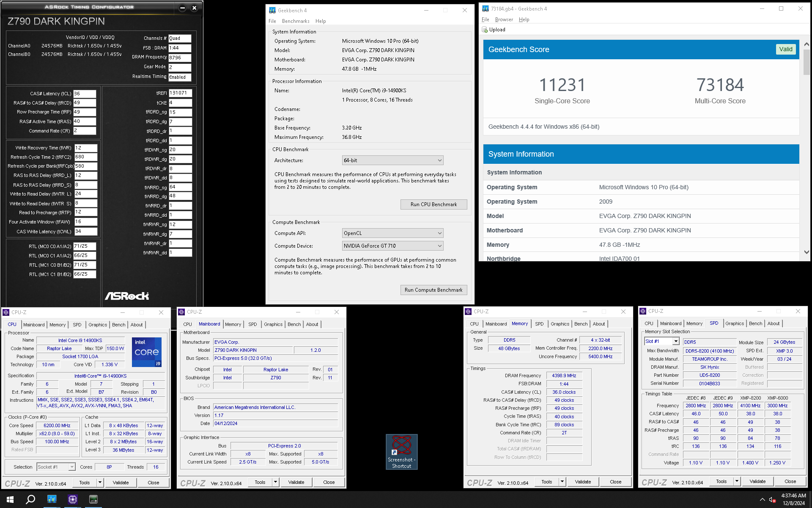
Task: Maximize the 73184.gb4 Geekbench window
Action: [x=781, y=8]
